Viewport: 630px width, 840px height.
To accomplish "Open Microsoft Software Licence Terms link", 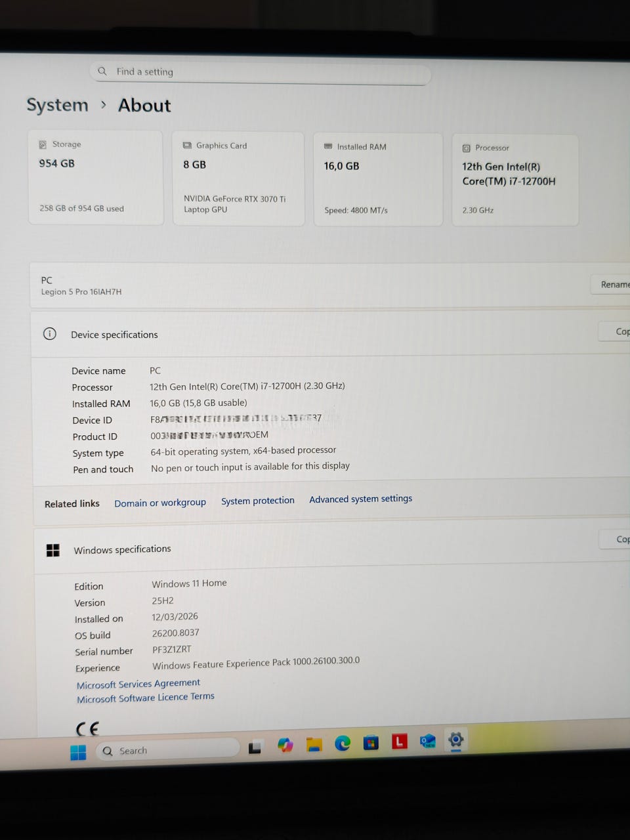I will coord(146,698).
